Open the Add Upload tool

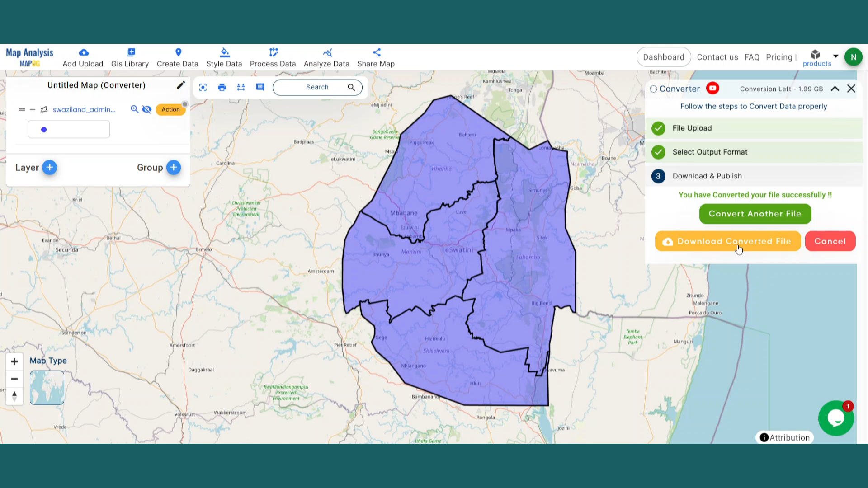[x=83, y=57]
